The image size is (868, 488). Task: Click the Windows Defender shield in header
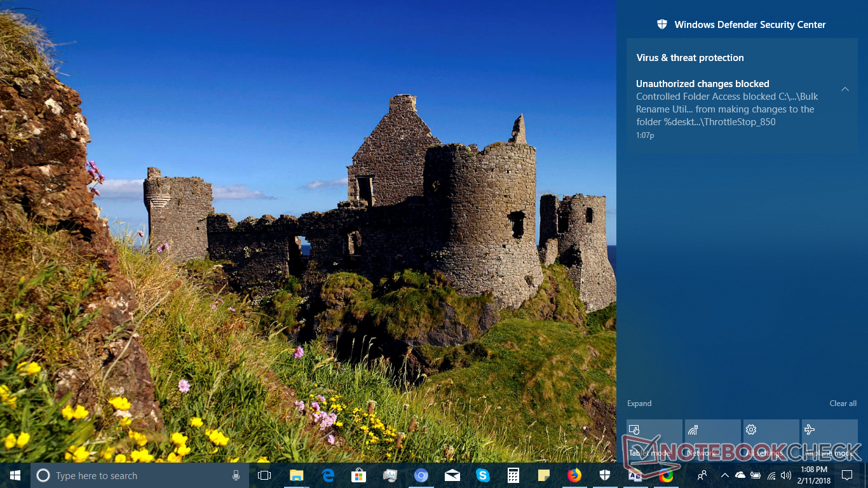[662, 25]
